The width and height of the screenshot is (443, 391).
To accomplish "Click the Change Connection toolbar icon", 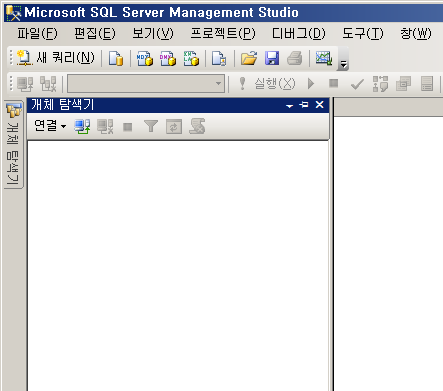I will (x=48, y=84).
